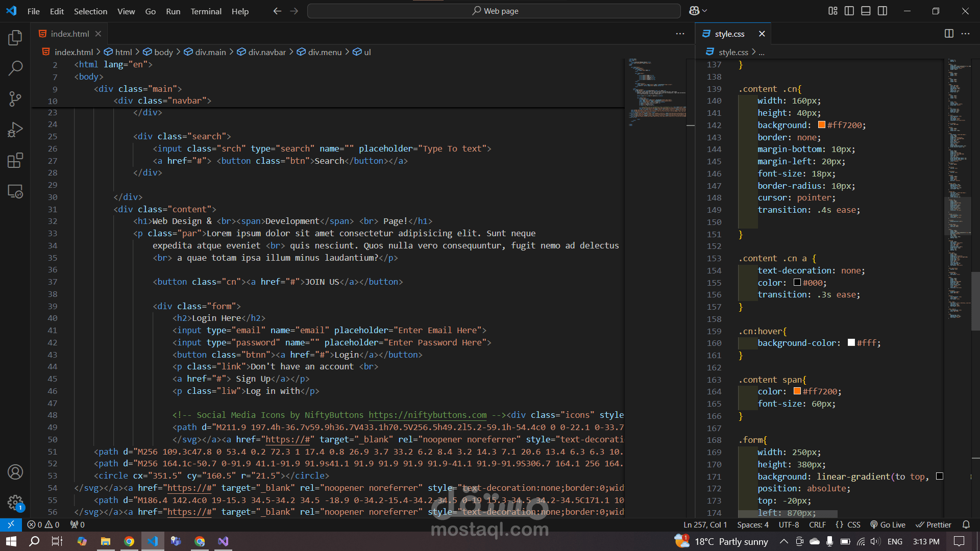Toggle the secondary side bar layout button
The width and height of the screenshot is (980, 551).
point(883,11)
